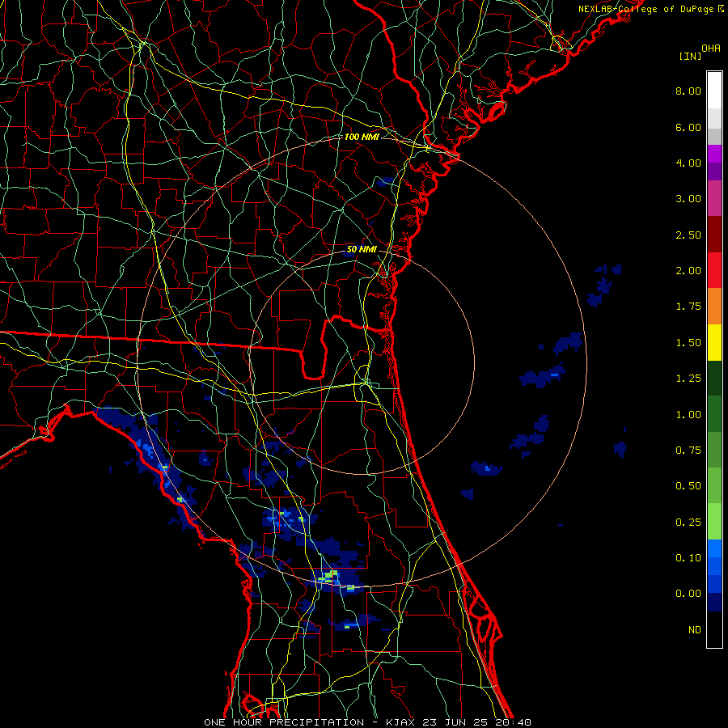Select the pink swatch in the color scale
The image size is (728, 728).
714,199
